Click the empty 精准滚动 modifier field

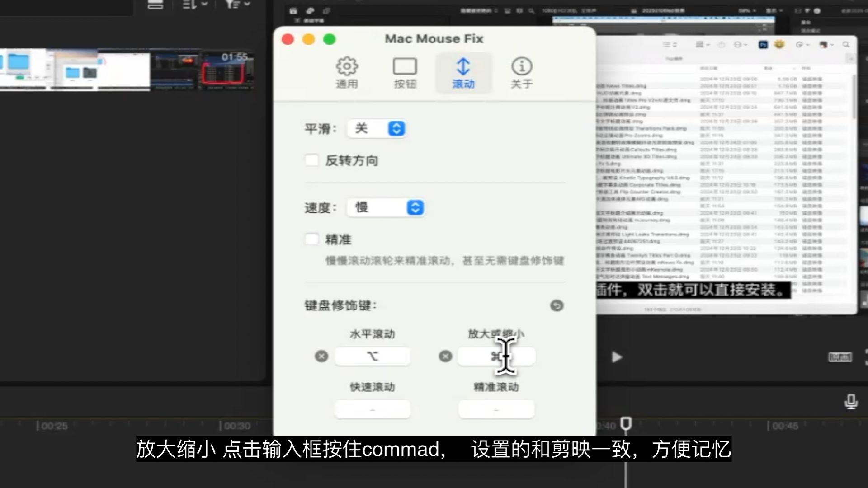pos(496,410)
